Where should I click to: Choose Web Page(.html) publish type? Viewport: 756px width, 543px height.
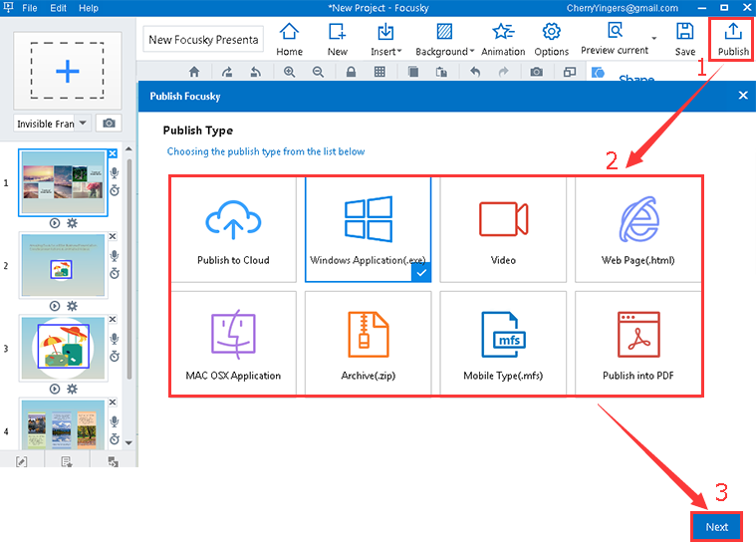click(637, 230)
